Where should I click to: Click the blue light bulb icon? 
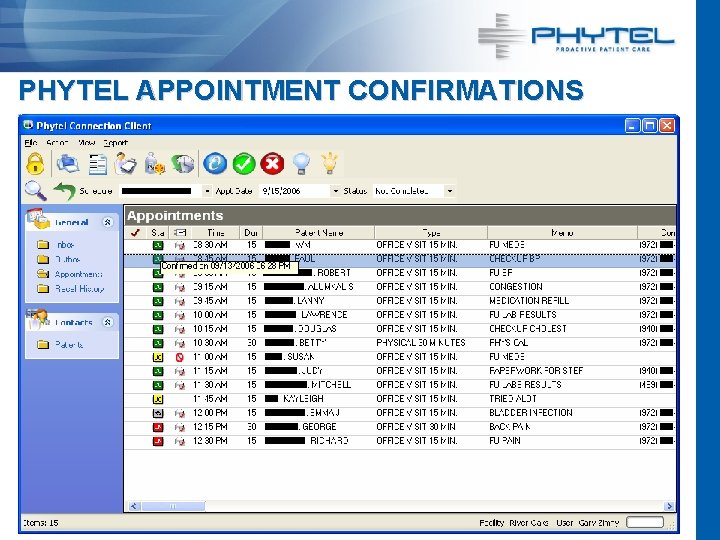pos(301,163)
